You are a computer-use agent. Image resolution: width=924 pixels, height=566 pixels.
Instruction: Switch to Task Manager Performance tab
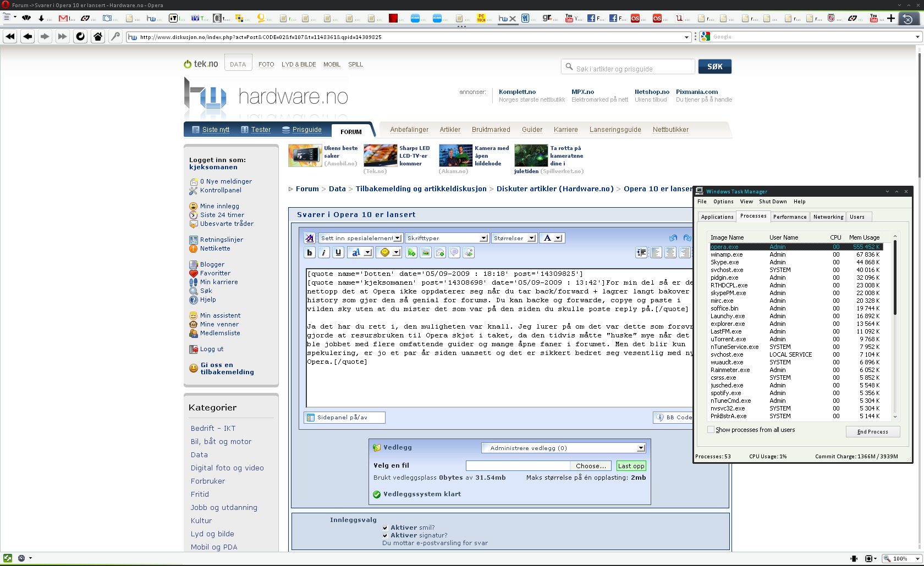point(790,217)
